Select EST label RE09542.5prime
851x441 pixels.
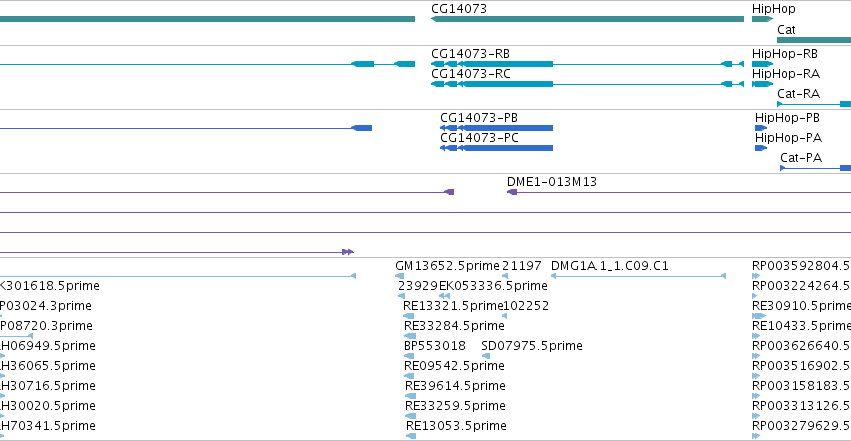[x=454, y=366]
